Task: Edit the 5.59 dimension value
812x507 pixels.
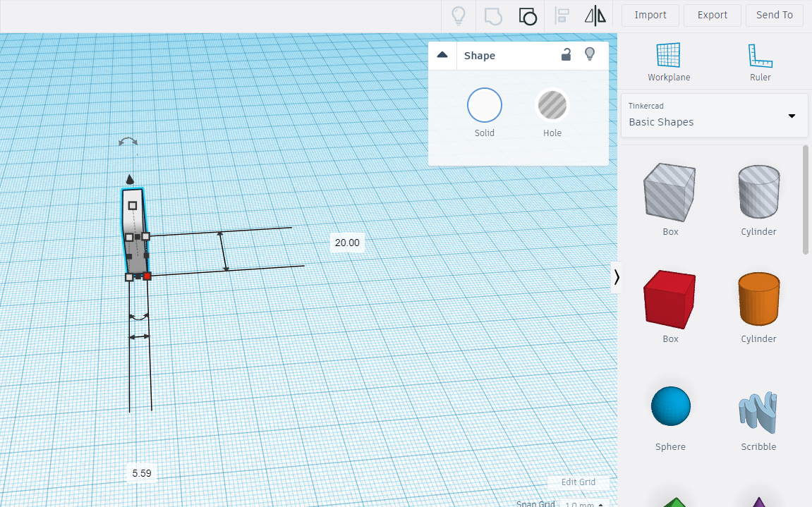Action: point(141,473)
